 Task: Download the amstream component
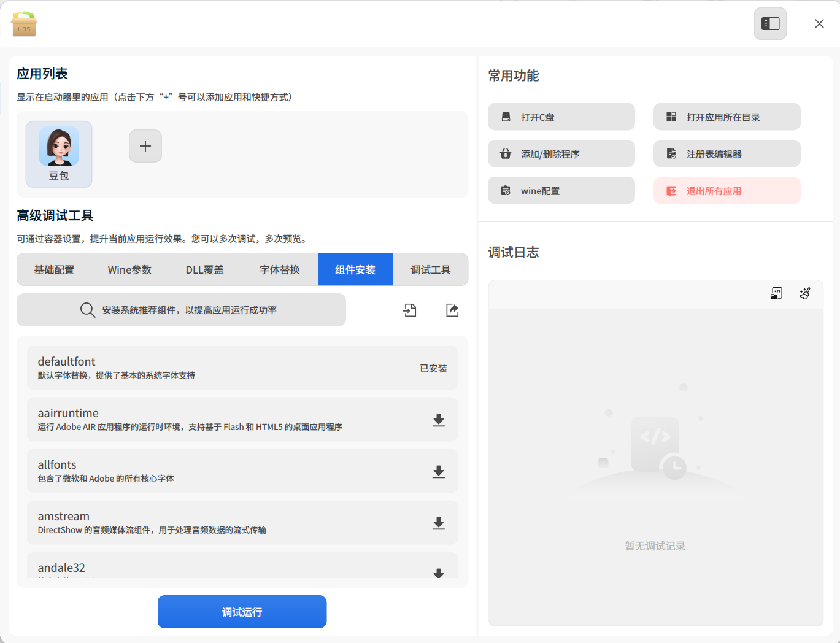click(439, 523)
